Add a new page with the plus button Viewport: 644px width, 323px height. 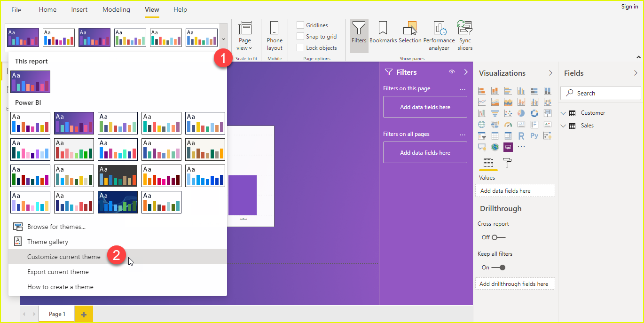pos(84,314)
